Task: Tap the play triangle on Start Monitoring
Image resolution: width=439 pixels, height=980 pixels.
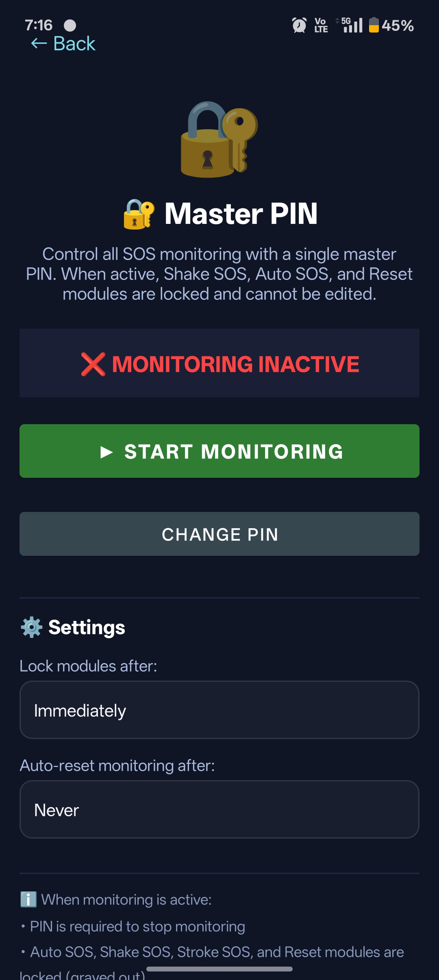Action: [106, 452]
